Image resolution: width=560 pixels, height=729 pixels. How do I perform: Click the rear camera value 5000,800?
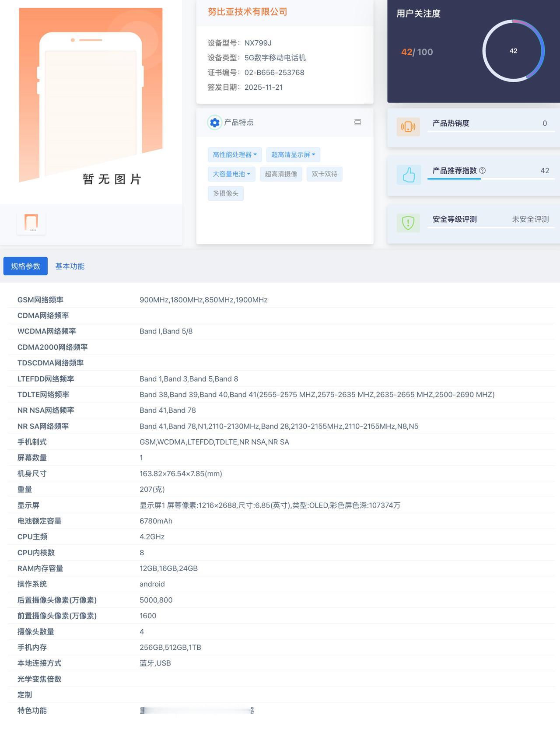(156, 600)
